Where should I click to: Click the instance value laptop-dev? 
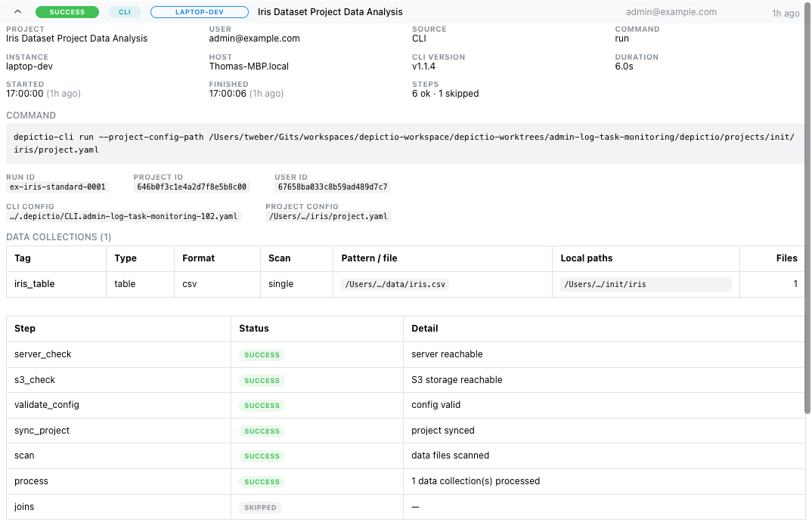tap(29, 66)
